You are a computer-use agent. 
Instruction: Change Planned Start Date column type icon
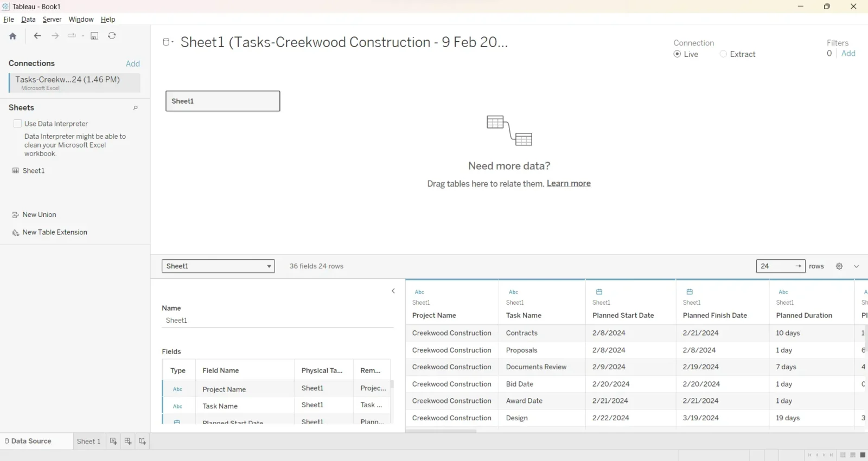(x=599, y=292)
